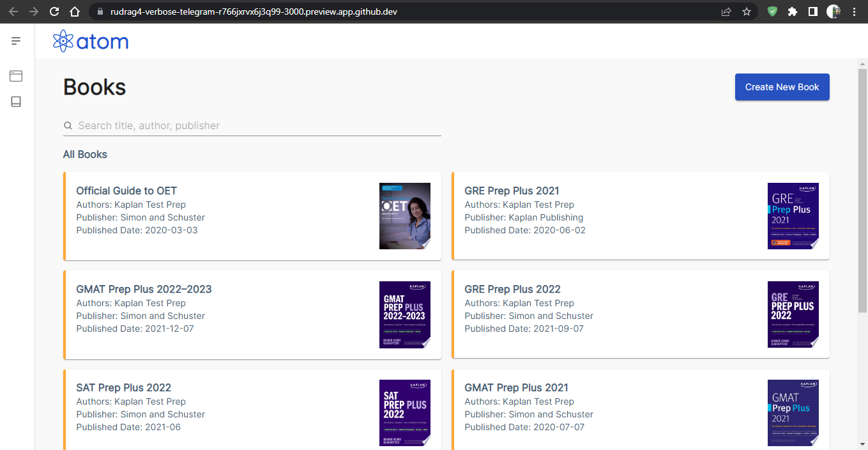This screenshot has width=868, height=450.
Task: Click the search magnifier icon
Action: pyautogui.click(x=68, y=126)
